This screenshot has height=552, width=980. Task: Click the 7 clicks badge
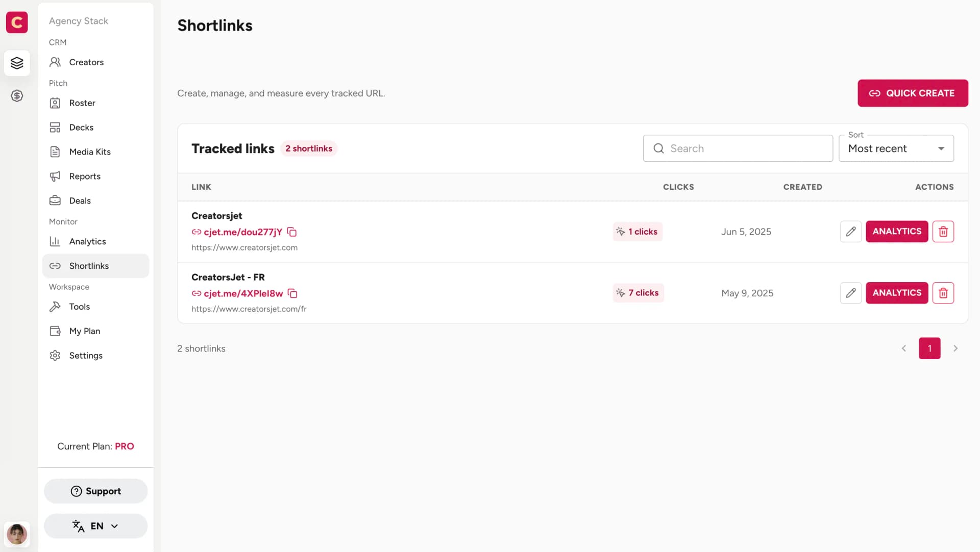[x=638, y=293]
